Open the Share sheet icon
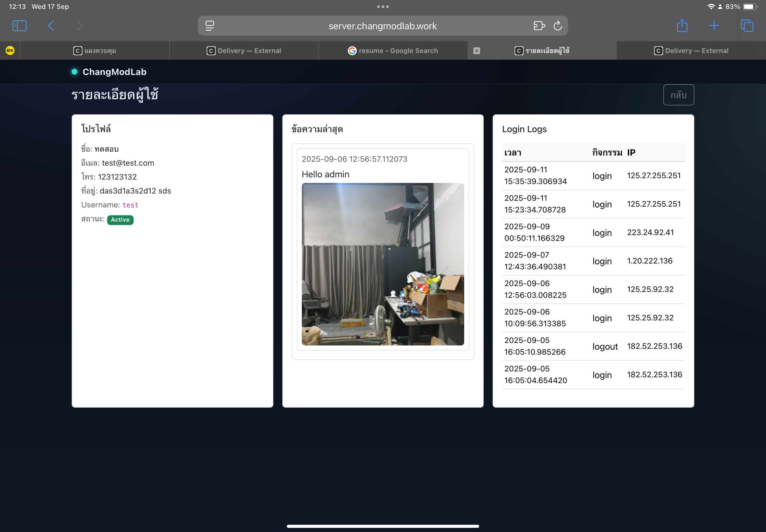The height and width of the screenshot is (532, 766). [x=682, y=26]
